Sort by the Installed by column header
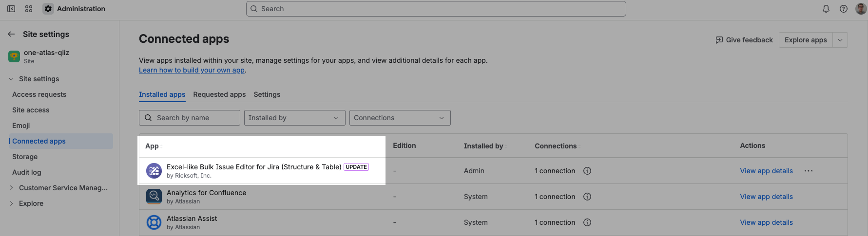This screenshot has width=868, height=236. 483,146
